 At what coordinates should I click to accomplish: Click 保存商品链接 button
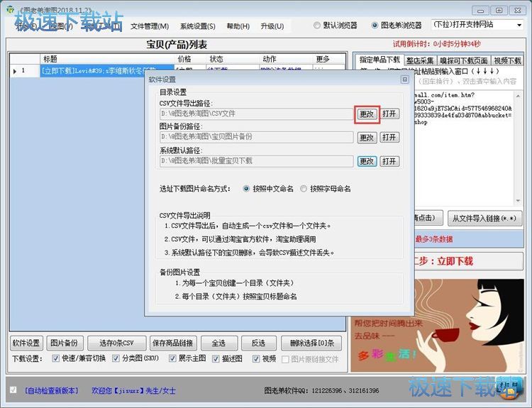point(172,343)
